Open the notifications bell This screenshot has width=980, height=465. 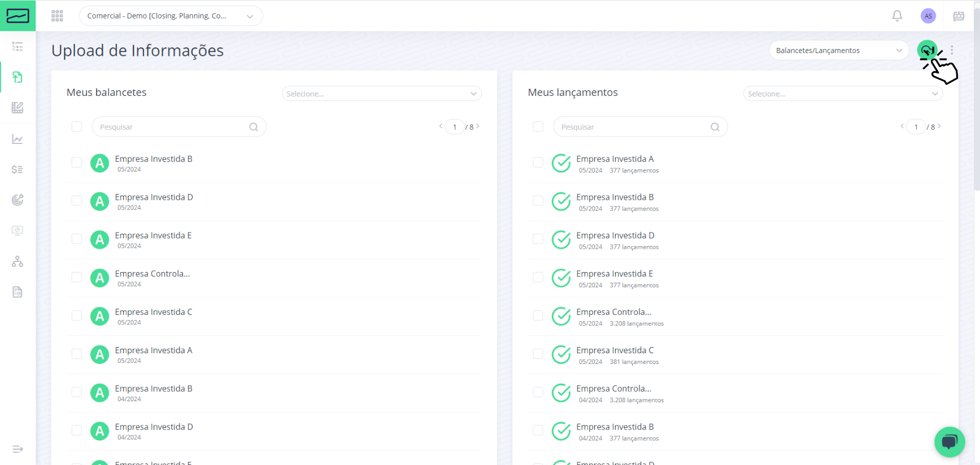click(x=897, y=16)
